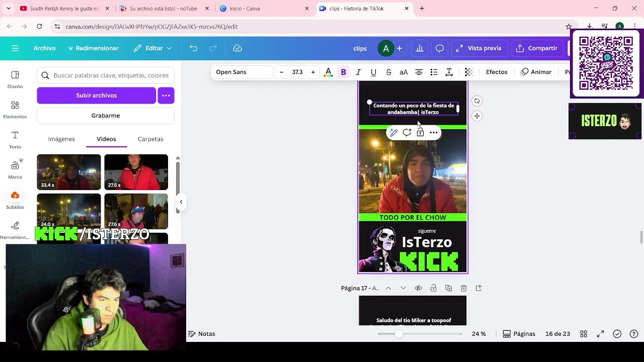Click the font size field 37.3

[297, 72]
